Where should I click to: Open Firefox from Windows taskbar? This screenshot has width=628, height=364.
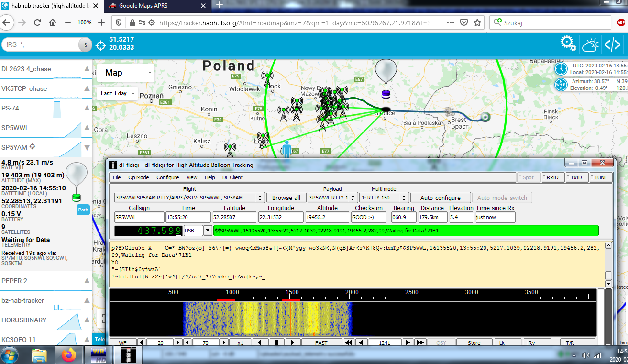(x=69, y=355)
